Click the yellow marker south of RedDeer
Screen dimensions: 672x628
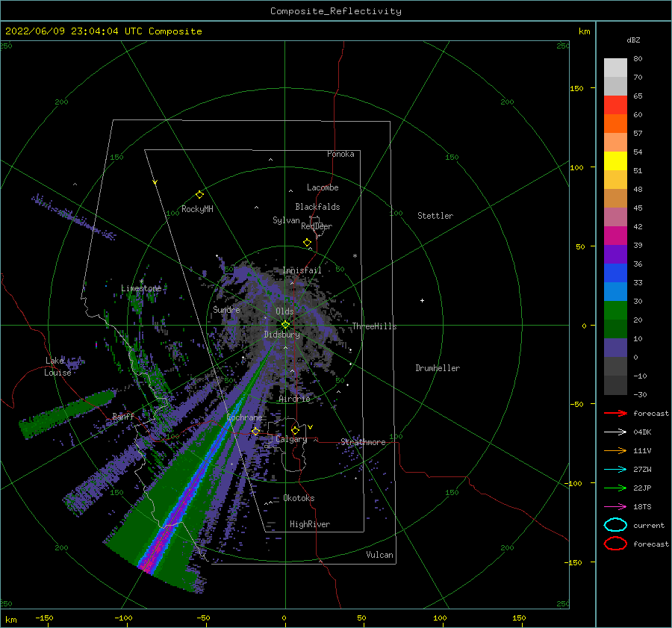(307, 243)
